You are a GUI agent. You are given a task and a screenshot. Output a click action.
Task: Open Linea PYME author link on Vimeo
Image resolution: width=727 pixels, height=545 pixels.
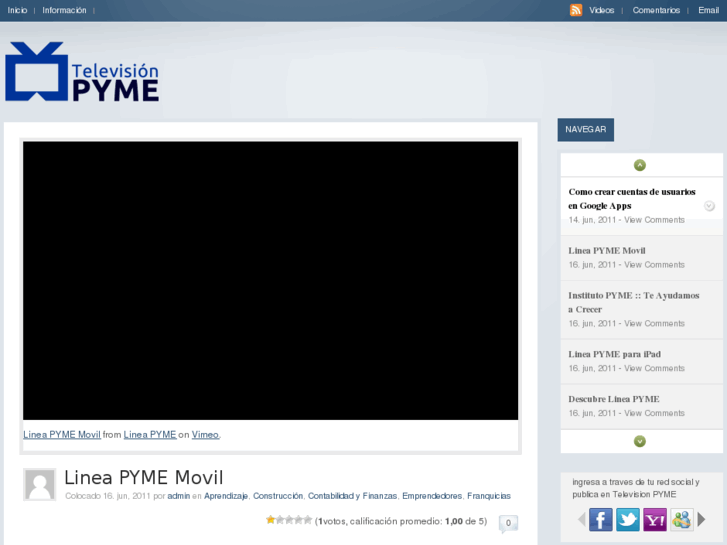[x=150, y=435]
